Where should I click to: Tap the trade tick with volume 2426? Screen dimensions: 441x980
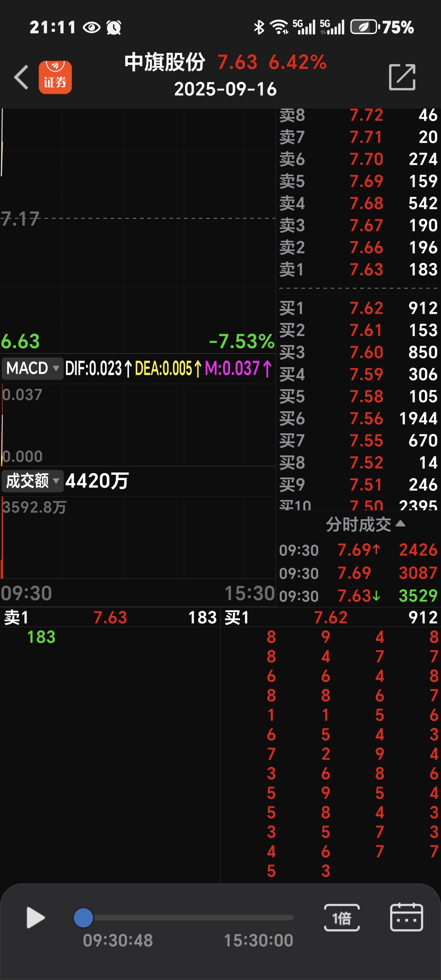(358, 550)
